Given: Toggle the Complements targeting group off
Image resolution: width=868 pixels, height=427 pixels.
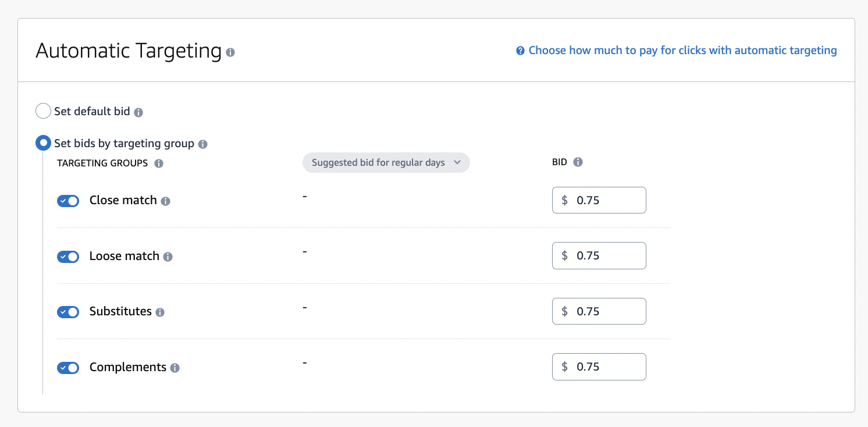Looking at the screenshot, I should click(68, 368).
